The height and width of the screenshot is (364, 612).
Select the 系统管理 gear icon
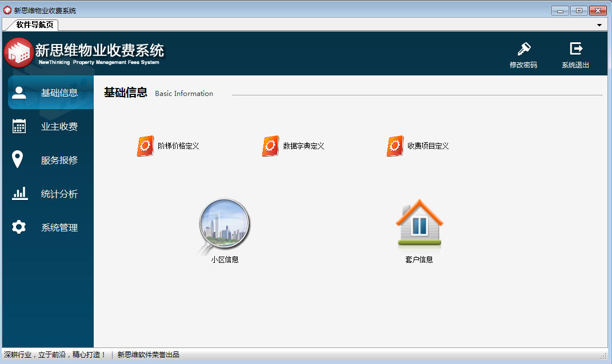click(19, 227)
